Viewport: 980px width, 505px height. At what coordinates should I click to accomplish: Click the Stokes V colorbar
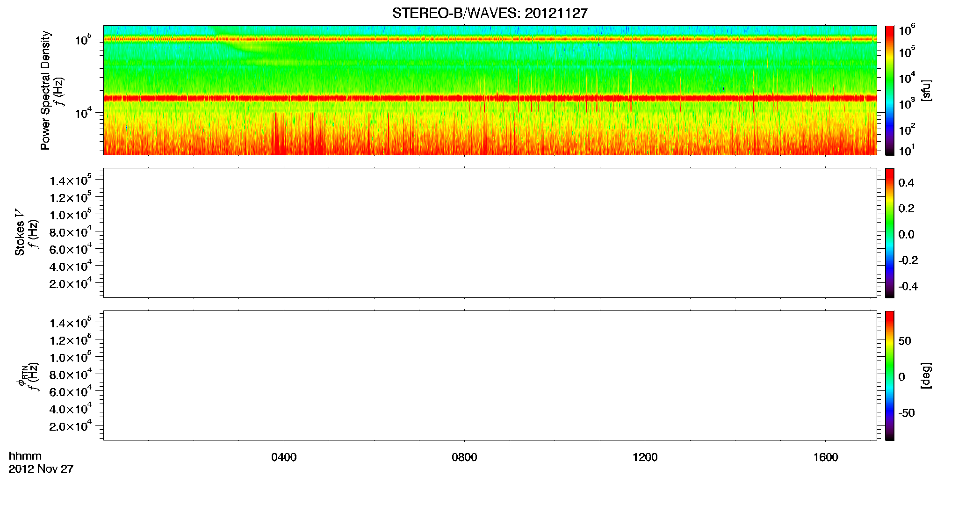click(x=889, y=233)
